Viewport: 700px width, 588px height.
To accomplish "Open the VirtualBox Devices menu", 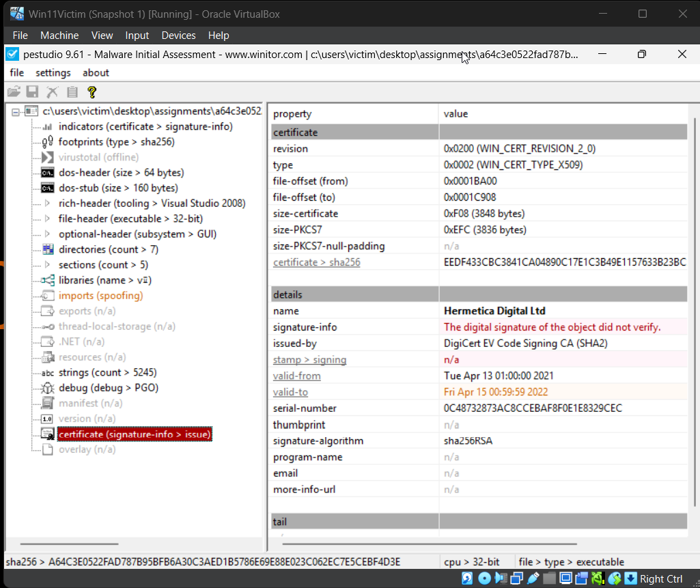I will point(178,36).
